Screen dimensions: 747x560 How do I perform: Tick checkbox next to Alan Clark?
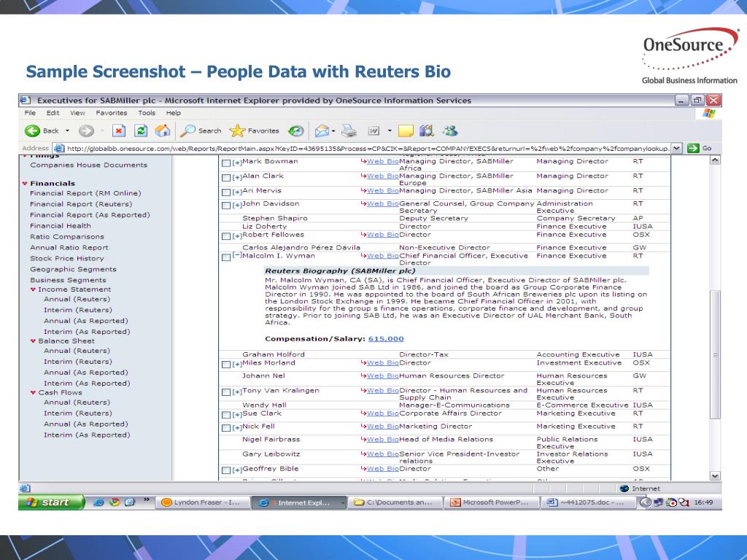click(x=226, y=178)
